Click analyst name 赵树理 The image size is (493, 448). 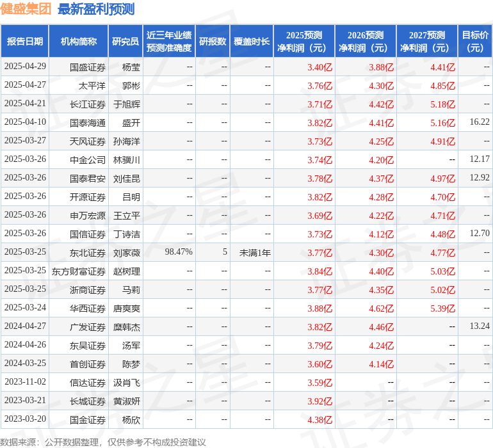point(127,271)
